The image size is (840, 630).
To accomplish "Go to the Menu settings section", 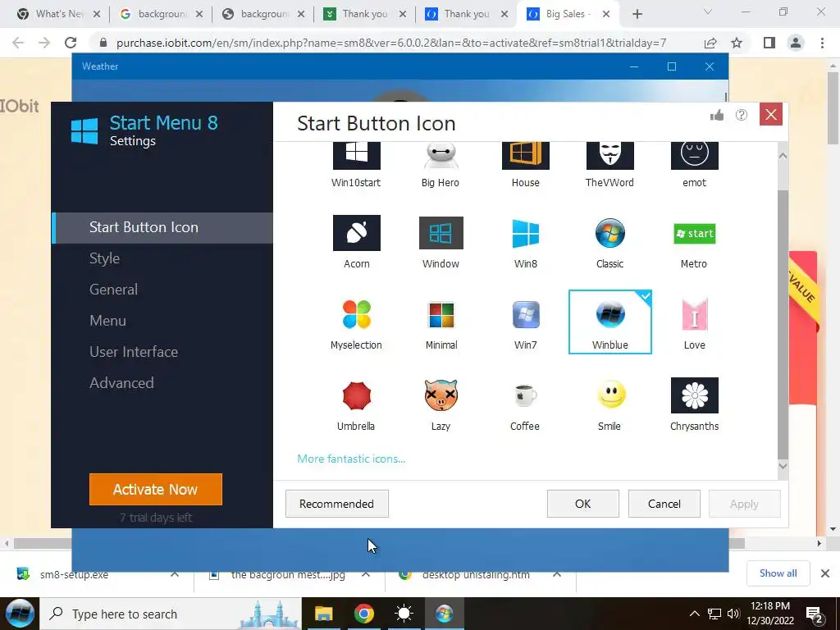I will 107,321.
